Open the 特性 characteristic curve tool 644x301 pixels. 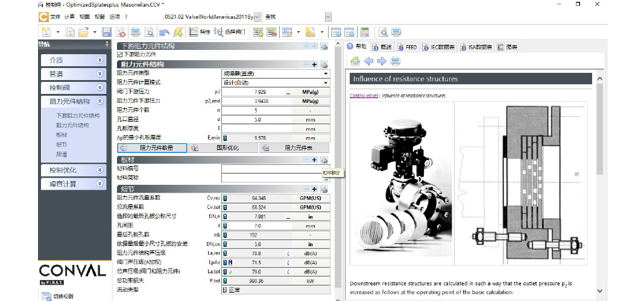click(200, 32)
